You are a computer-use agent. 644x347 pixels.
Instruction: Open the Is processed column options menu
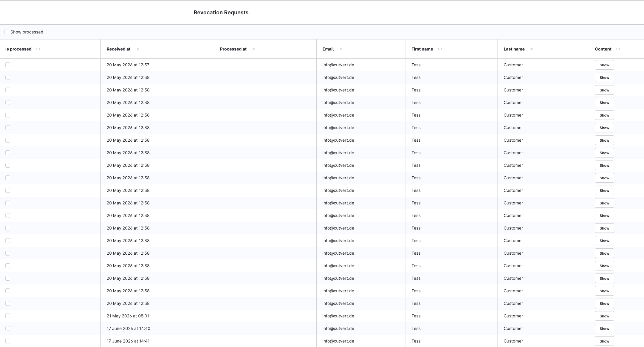point(38,49)
